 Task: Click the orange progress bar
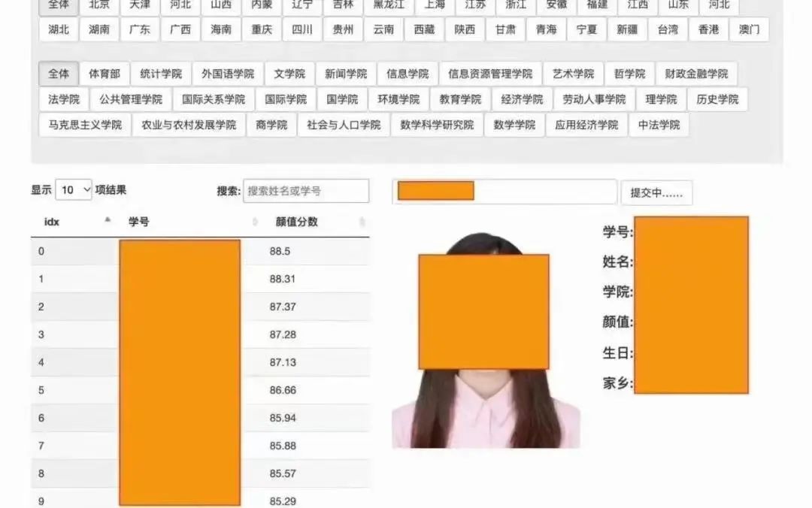pyautogui.click(x=435, y=191)
